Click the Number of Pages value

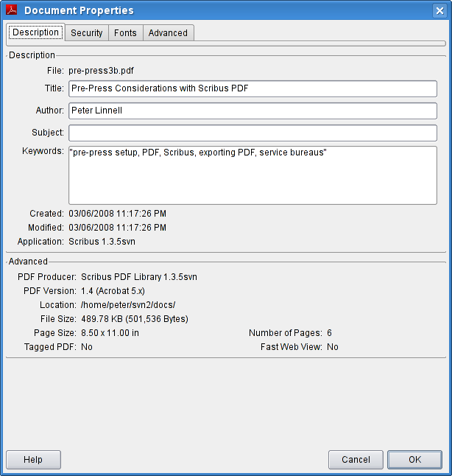point(330,333)
